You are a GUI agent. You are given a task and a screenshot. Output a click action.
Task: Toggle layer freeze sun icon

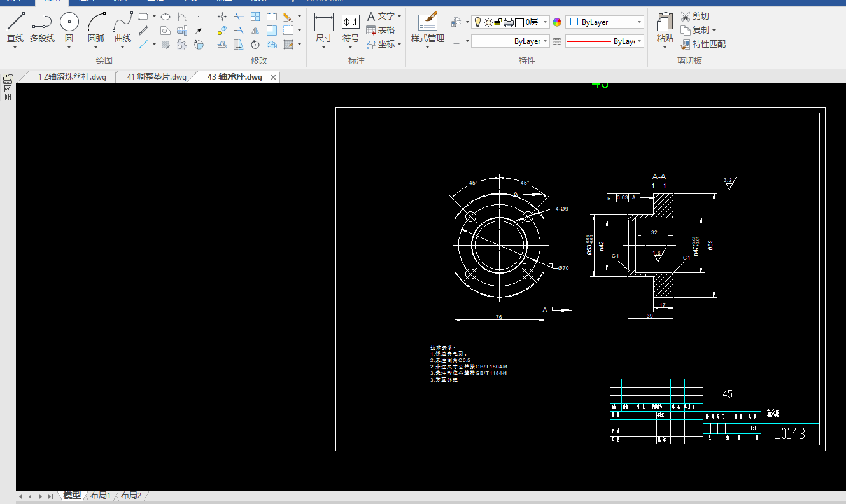[488, 22]
